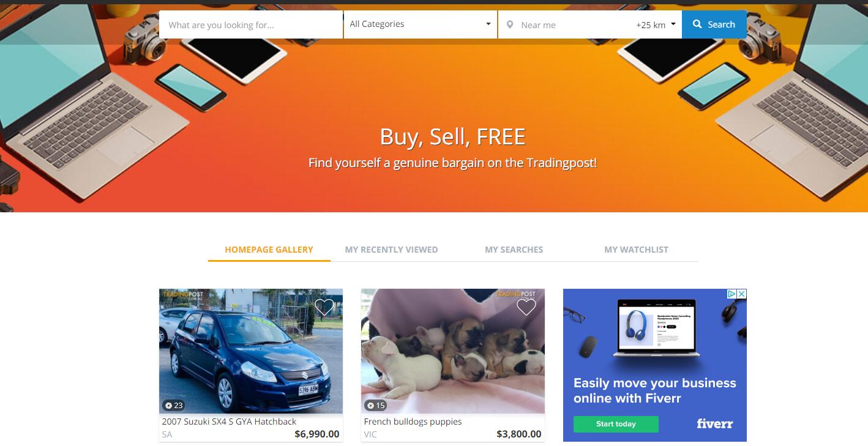Click the arrow on the All Categories selector
Image resolution: width=868 pixels, height=446 pixels.
click(x=488, y=24)
